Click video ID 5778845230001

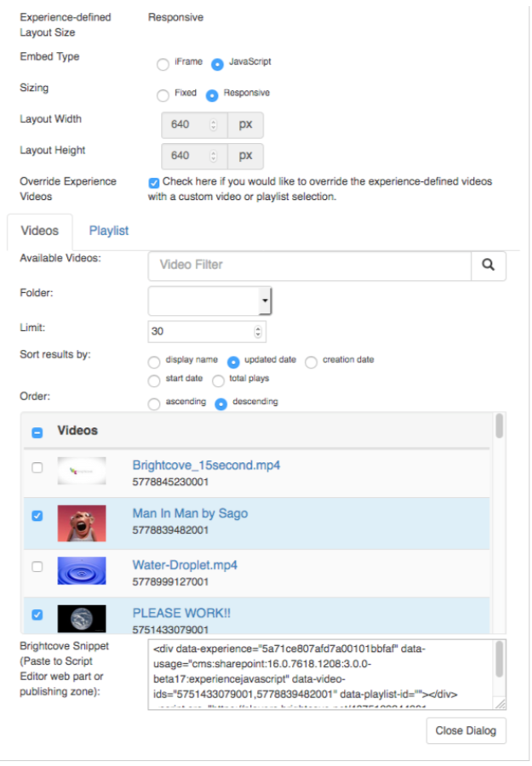pos(170,483)
